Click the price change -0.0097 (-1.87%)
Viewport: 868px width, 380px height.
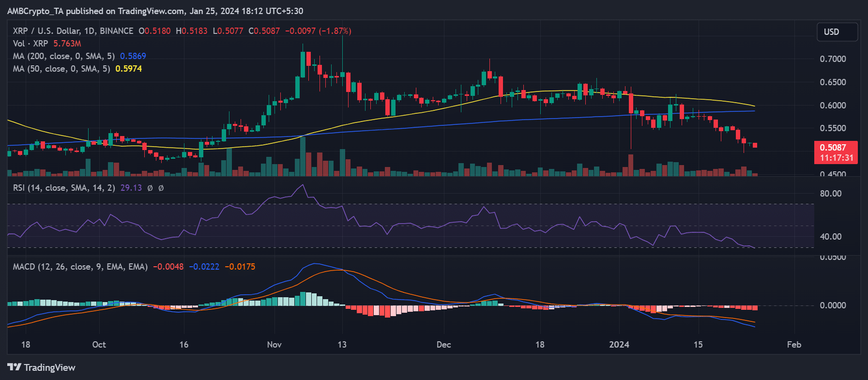pyautogui.click(x=318, y=31)
